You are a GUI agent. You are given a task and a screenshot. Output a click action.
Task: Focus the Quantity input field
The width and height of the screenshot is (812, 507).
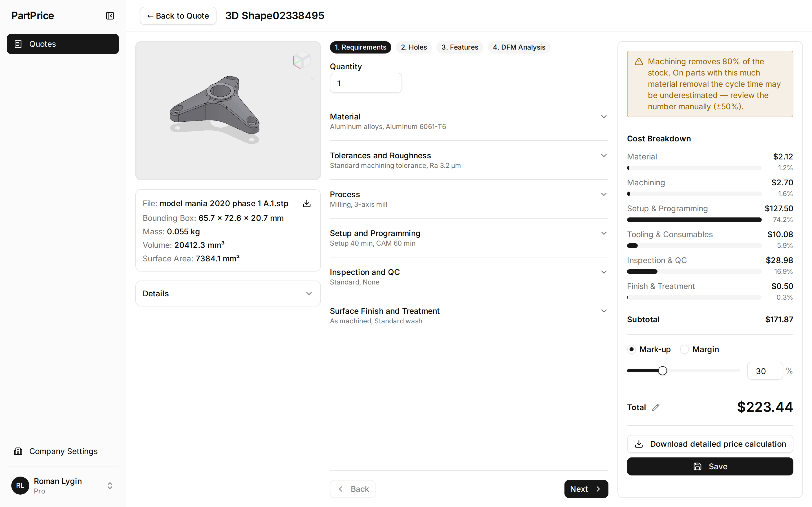(x=366, y=83)
